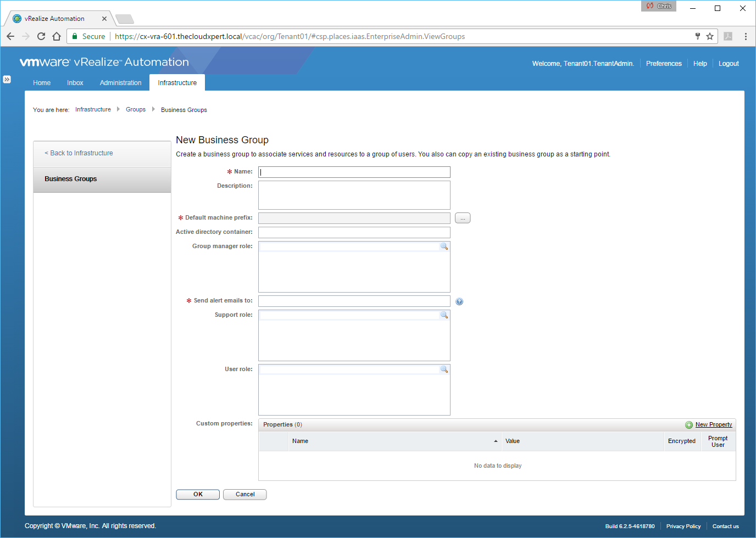This screenshot has height=538, width=756.
Task: Cancel the new business group form
Action: 245,495
